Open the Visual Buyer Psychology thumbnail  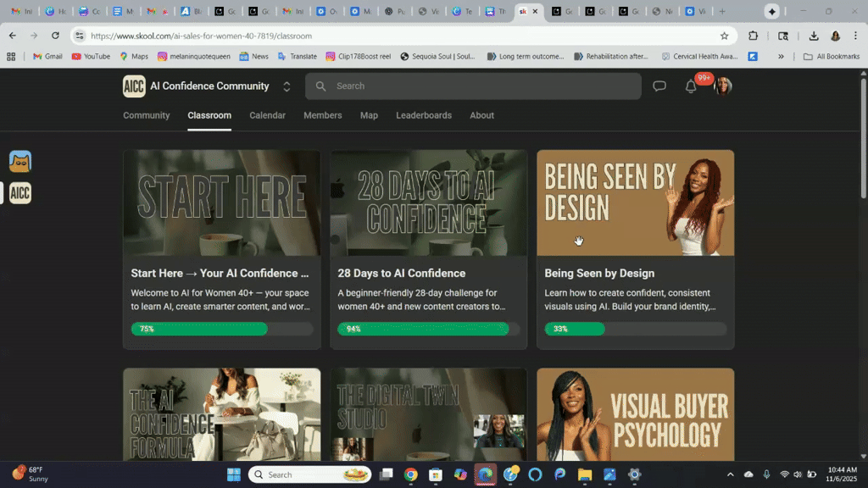pyautogui.click(x=636, y=414)
